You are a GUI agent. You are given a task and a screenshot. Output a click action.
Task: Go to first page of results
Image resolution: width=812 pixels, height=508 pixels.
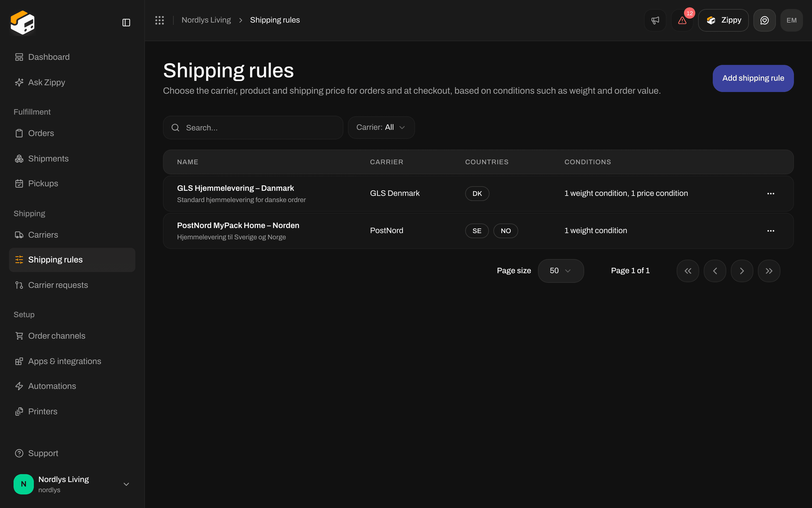click(688, 271)
